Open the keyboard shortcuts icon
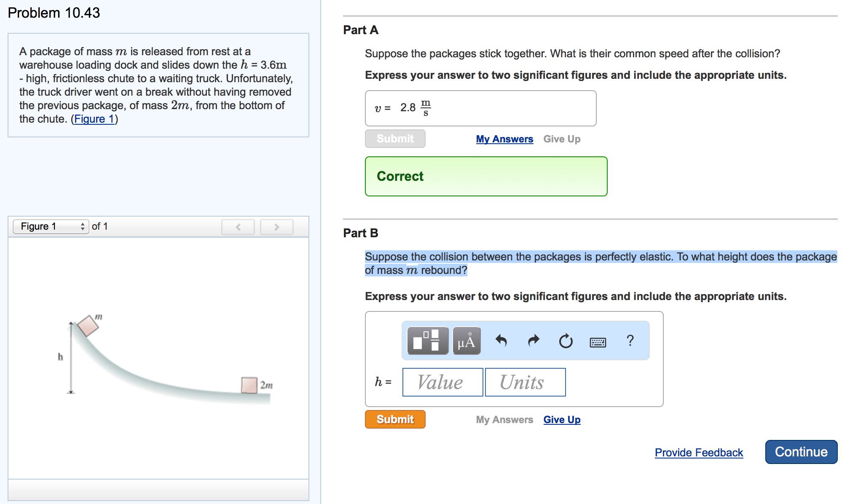 tap(598, 342)
